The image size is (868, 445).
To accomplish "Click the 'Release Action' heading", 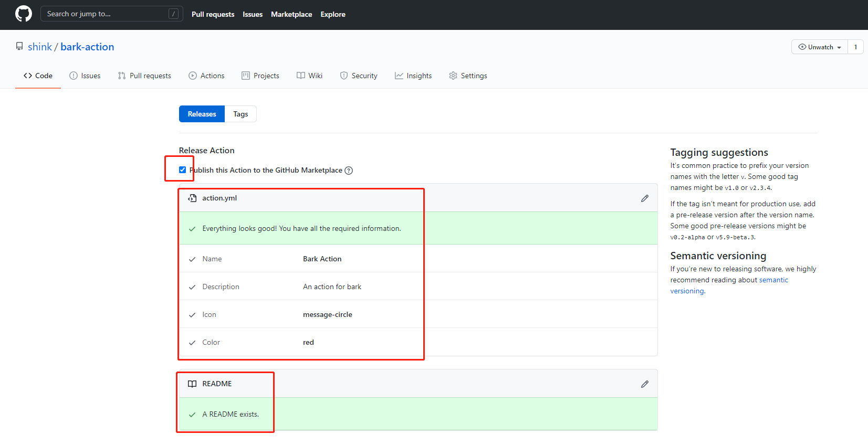I will pos(206,150).
